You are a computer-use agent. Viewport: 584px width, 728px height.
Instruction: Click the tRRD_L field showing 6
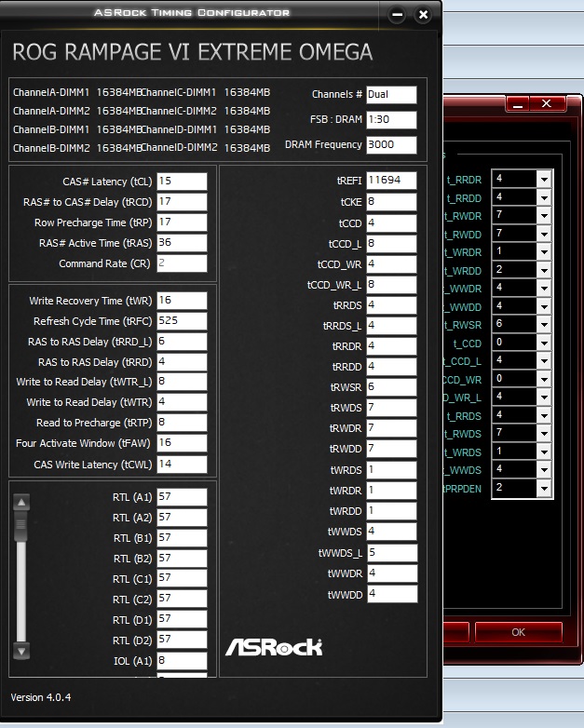coord(182,342)
